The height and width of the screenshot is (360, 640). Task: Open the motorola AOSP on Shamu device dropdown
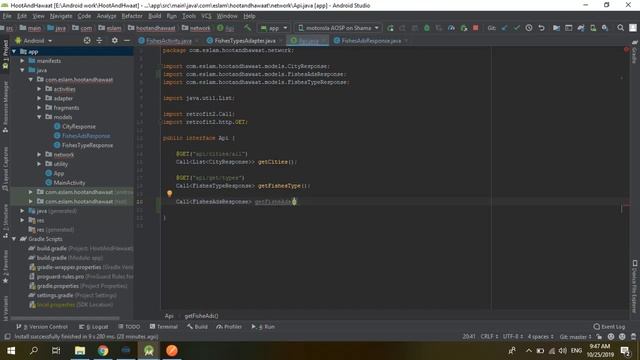338,28
